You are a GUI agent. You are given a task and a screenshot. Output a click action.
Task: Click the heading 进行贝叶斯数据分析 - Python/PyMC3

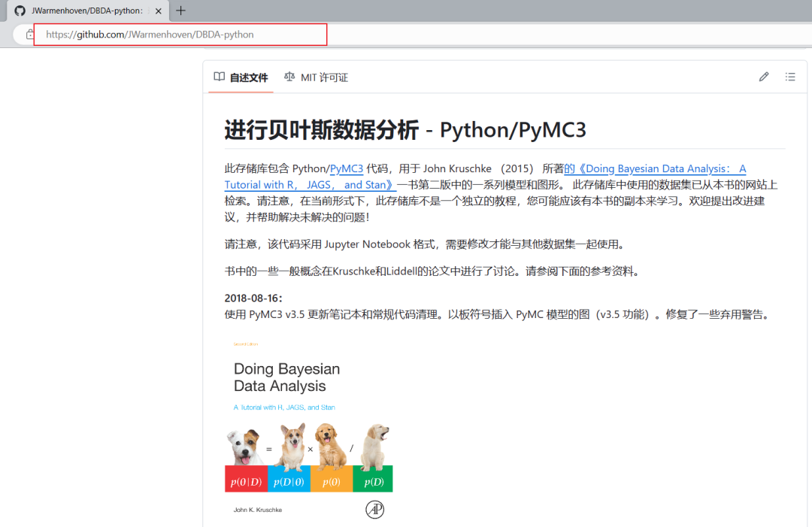click(405, 130)
